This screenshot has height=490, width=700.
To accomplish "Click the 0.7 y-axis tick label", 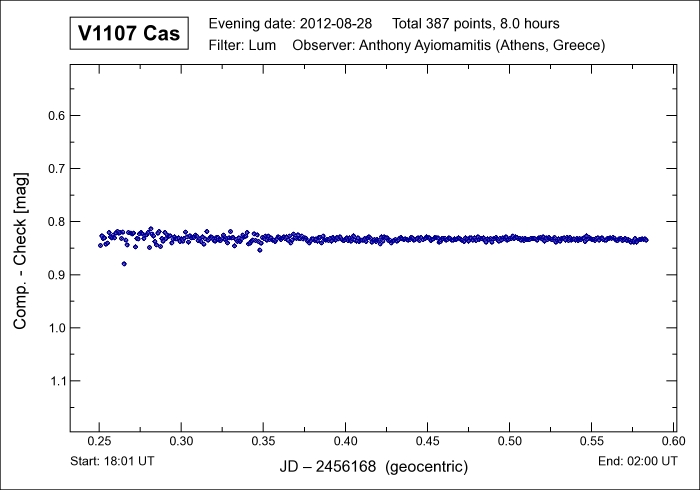I will 58,168.
